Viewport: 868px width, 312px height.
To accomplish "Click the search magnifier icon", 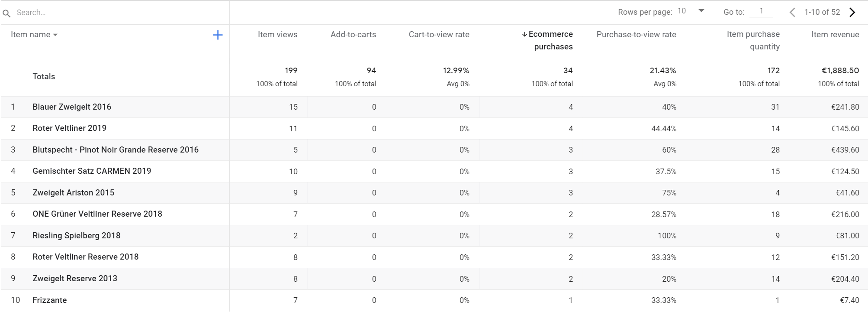I will pos(6,12).
